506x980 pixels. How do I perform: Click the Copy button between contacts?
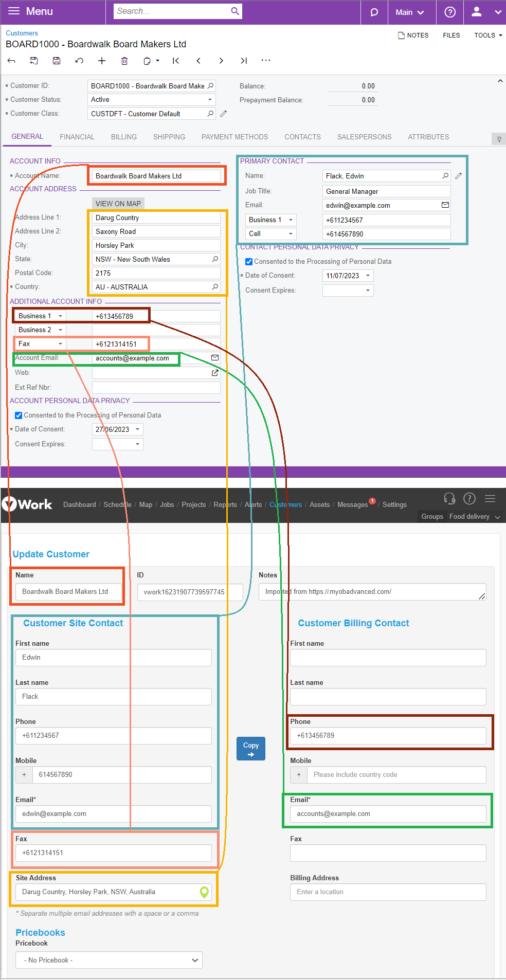point(251,749)
